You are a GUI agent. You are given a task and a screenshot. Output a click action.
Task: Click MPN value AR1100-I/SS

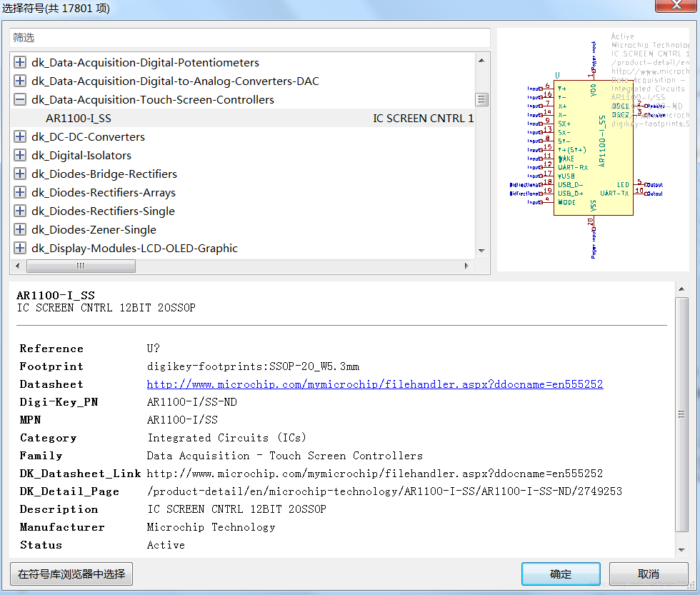(x=182, y=420)
